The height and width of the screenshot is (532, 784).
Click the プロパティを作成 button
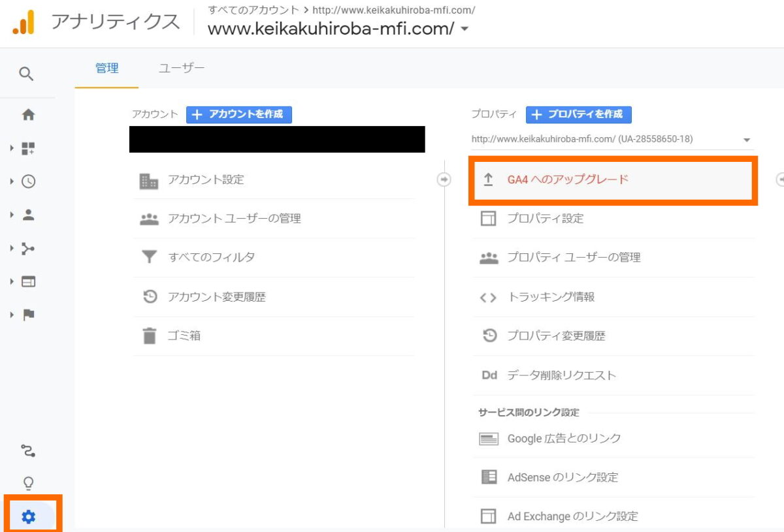point(578,114)
